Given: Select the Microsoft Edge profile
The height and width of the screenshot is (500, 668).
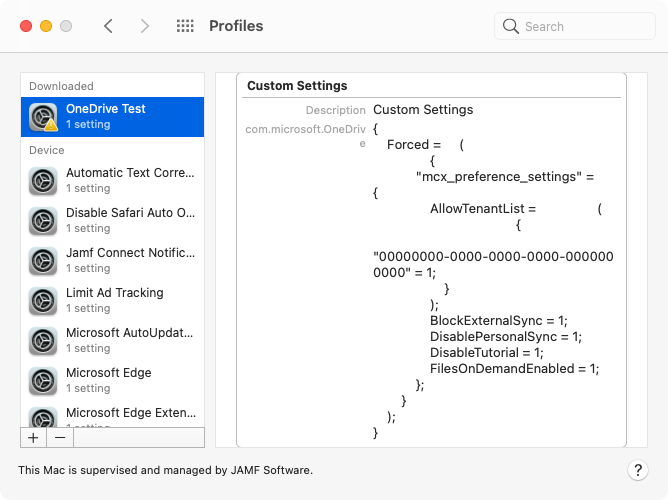Looking at the screenshot, I should (x=112, y=381).
